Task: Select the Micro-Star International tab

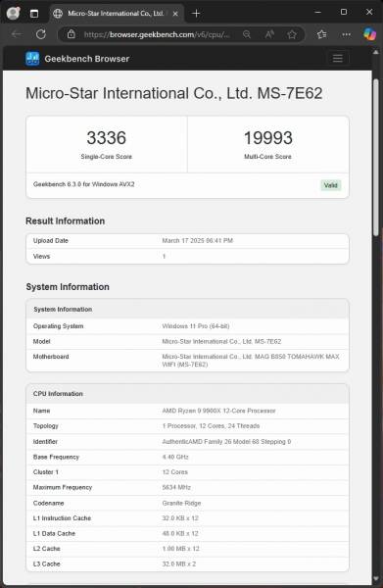Action: tap(117, 14)
